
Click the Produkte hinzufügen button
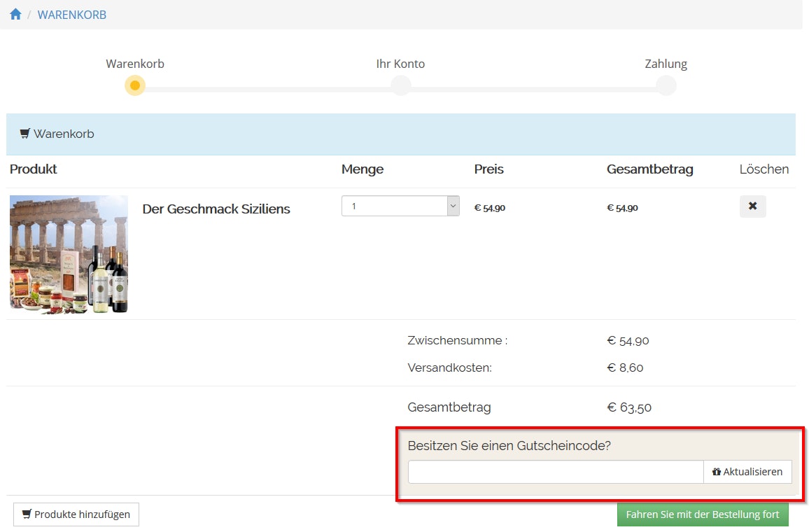76,514
